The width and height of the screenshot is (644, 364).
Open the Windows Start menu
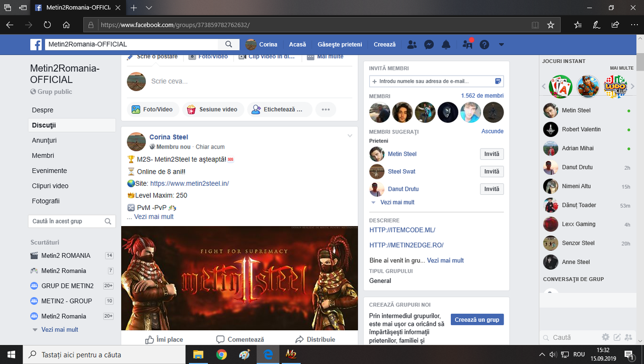tap(12, 354)
